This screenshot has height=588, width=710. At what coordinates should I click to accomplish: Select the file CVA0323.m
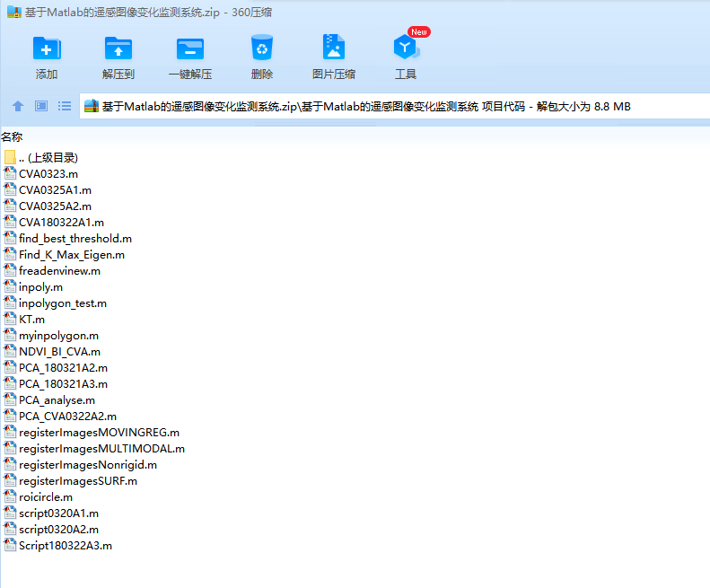tap(48, 174)
